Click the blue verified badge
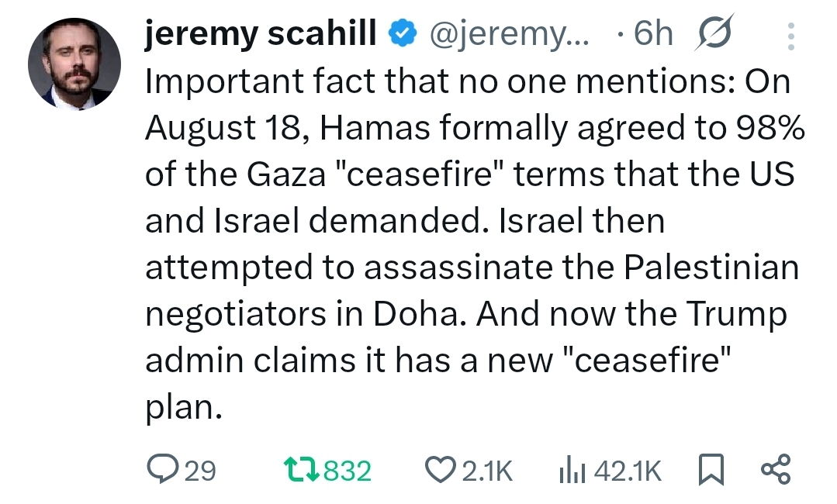The image size is (837, 504). [398, 35]
